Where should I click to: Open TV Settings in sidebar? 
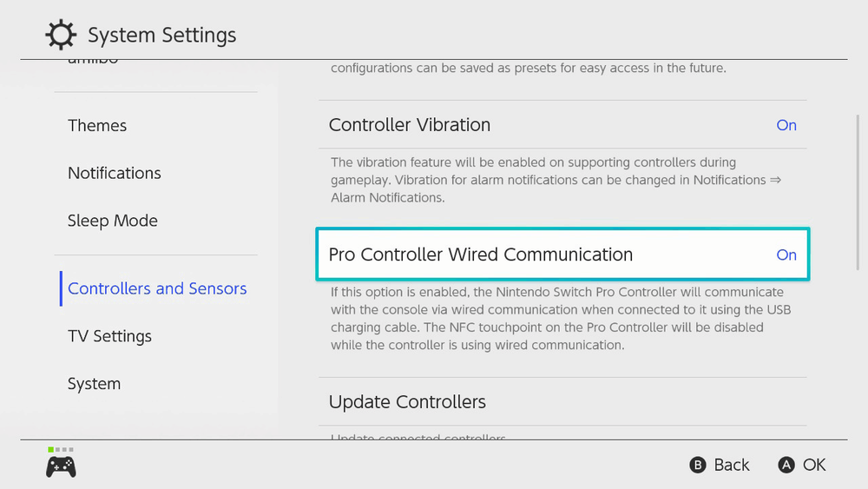coord(109,337)
